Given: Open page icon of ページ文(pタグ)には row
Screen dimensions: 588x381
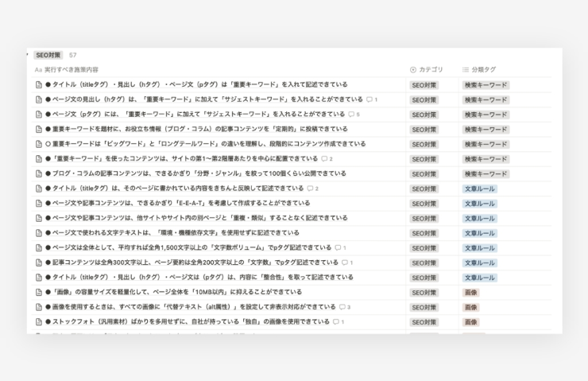Looking at the screenshot, I should click(39, 115).
